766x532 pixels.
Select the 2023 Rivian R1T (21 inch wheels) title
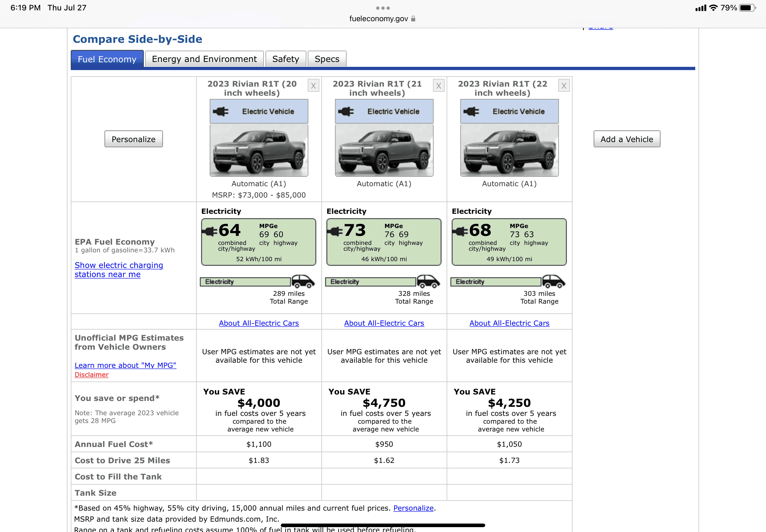pyautogui.click(x=377, y=88)
